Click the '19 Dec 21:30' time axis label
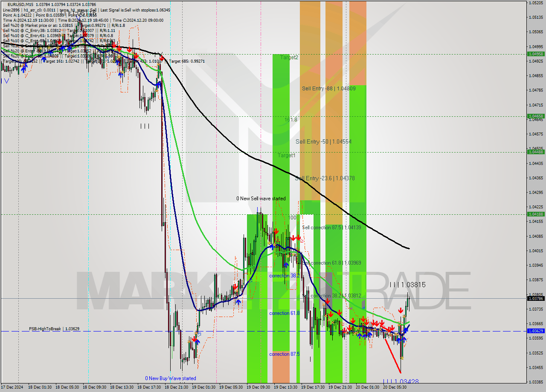This screenshot has width=546, height=392. [340, 387]
